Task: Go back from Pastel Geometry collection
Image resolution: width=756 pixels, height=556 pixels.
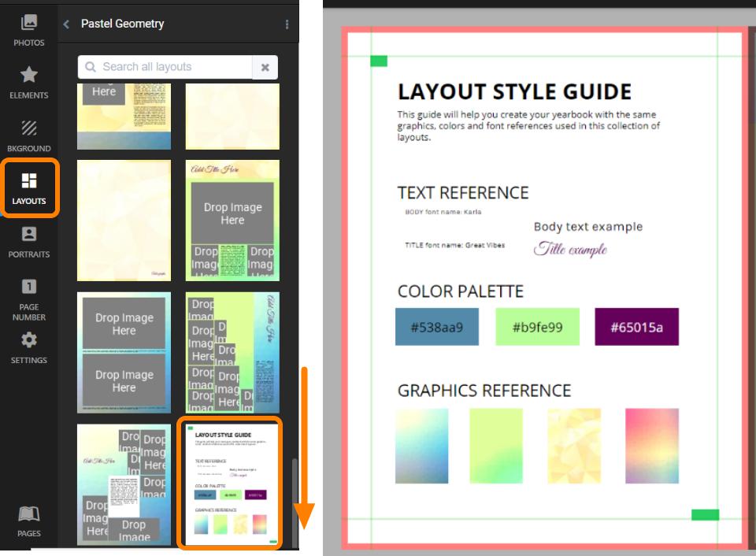Action: pos(67,24)
